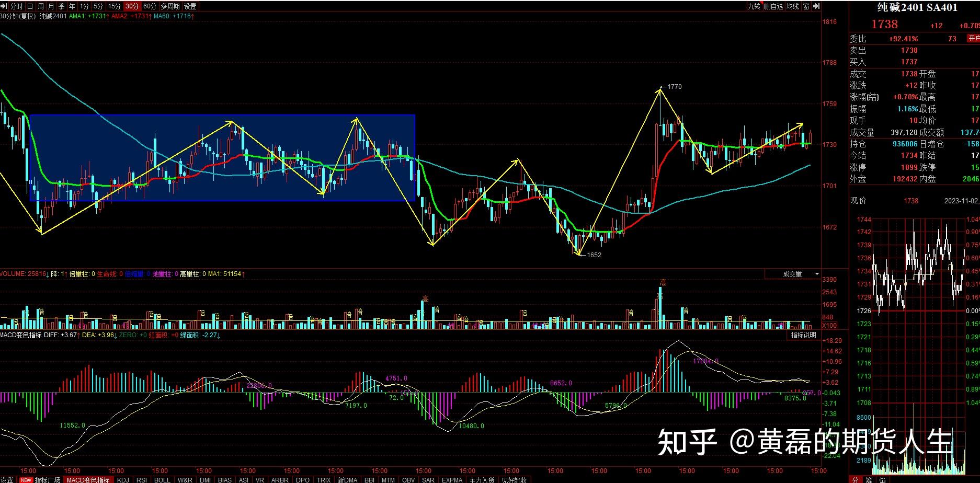Switch to the DPO indicator

pos(302,479)
